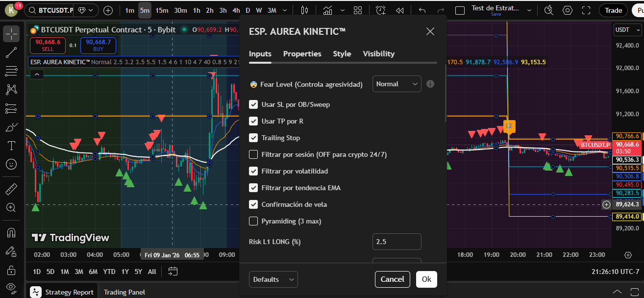This screenshot has width=644, height=298.
Task: Open the Fear Level dropdown
Action: [396, 84]
